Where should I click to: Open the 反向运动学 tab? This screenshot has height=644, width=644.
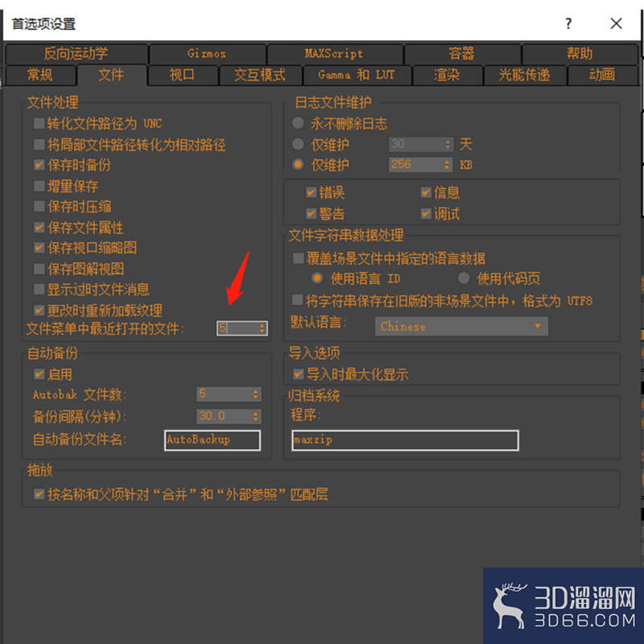(76, 53)
